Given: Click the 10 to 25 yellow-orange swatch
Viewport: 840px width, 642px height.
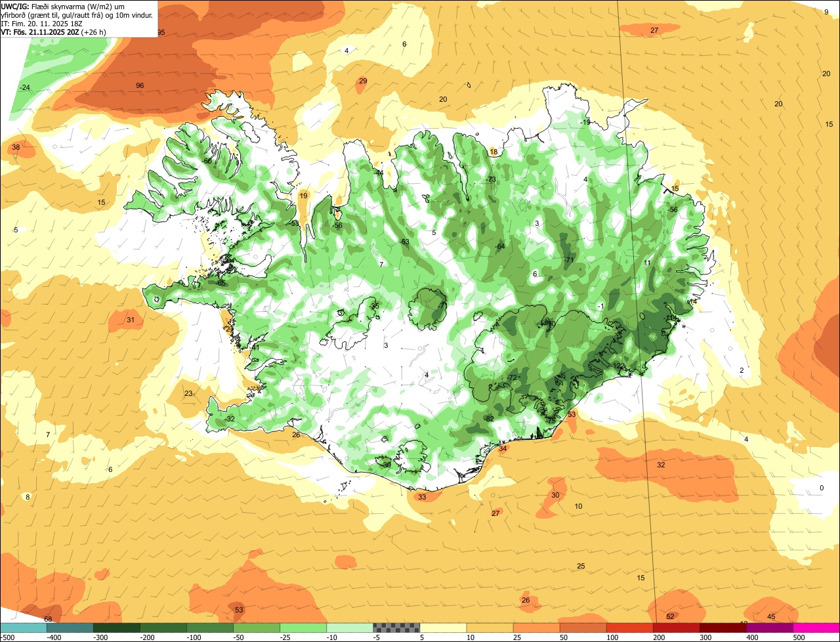Looking at the screenshot, I should (x=490, y=628).
